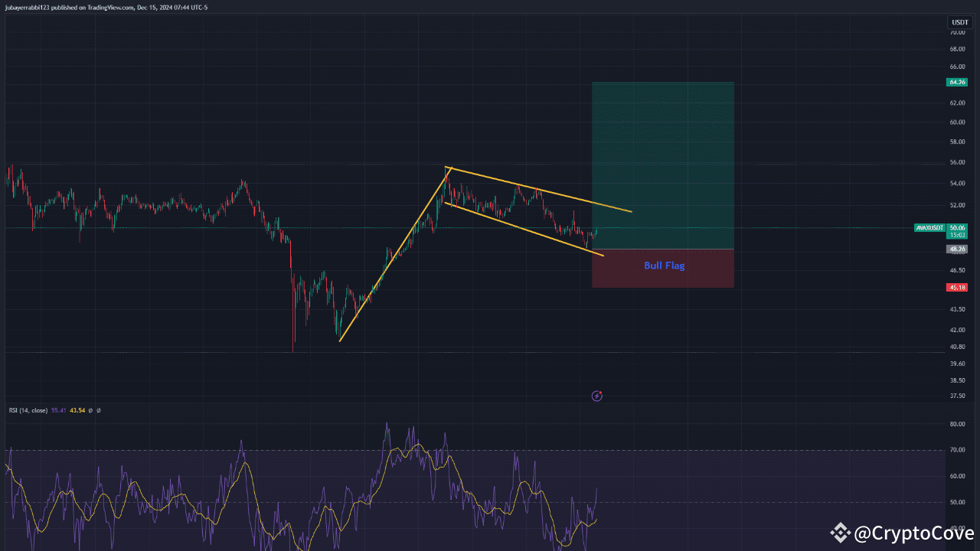Image resolution: width=980 pixels, height=551 pixels.
Task: Click the lightning bolt event icon on chart
Action: click(x=596, y=396)
